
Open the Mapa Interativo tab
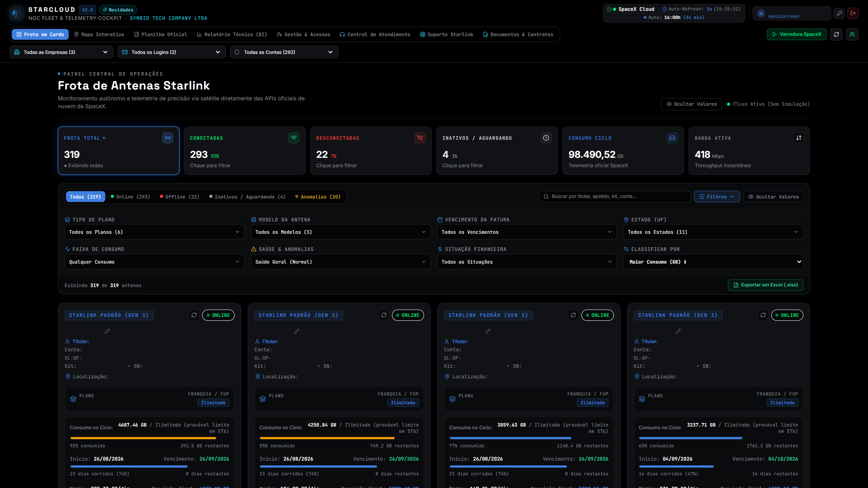click(99, 34)
